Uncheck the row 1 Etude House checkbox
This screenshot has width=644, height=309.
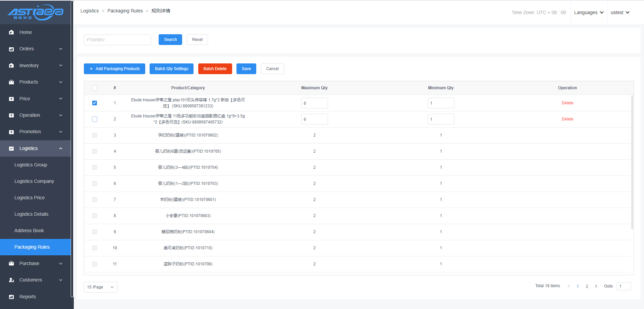[95, 103]
